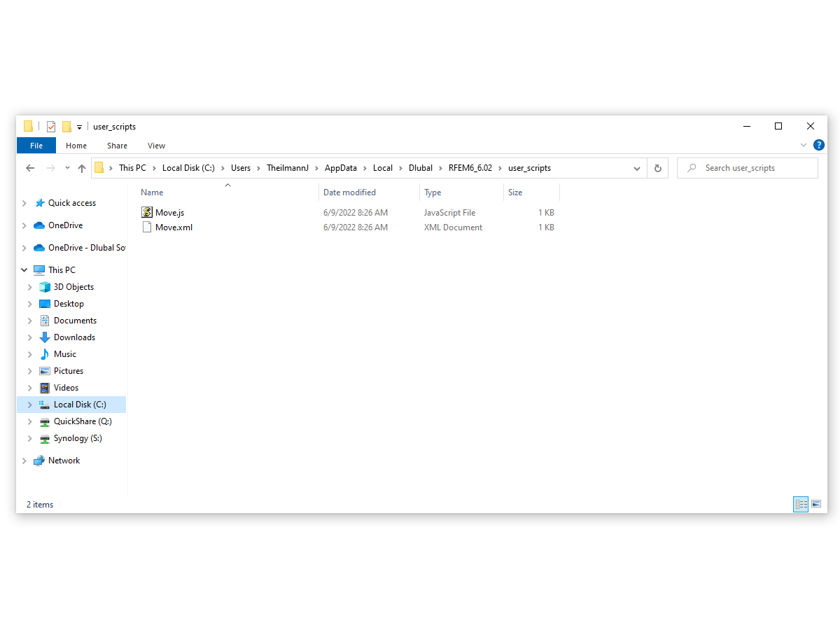
Task: Click the Expand Ribbon chevron
Action: [803, 145]
